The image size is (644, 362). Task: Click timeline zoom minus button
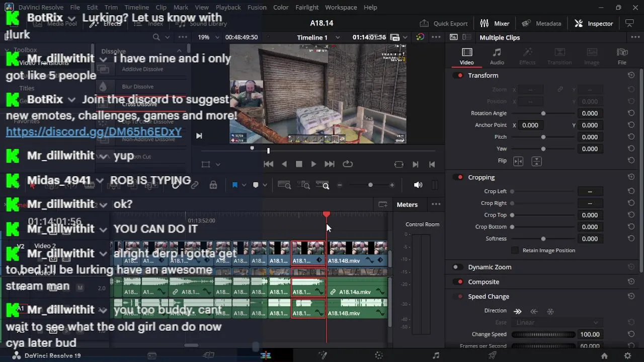click(x=340, y=185)
